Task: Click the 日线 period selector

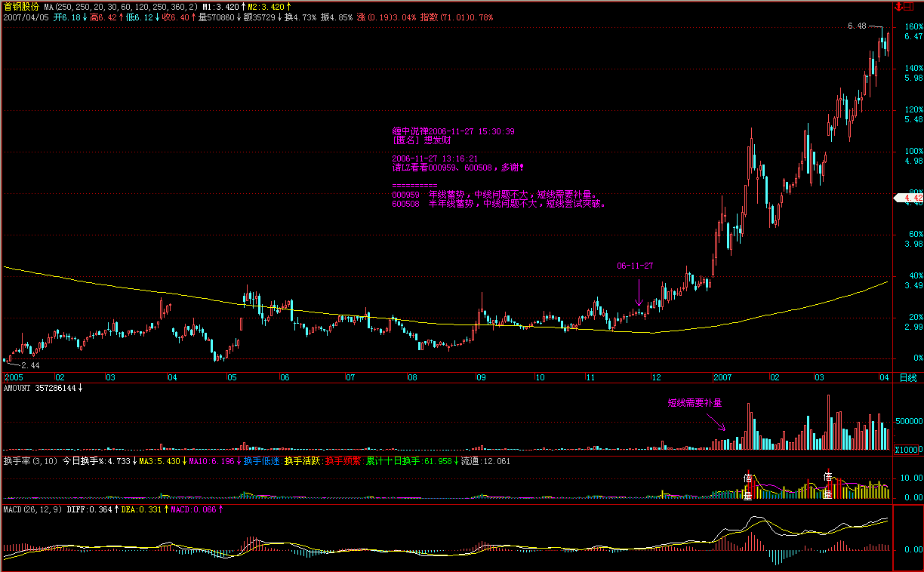Action: [x=907, y=377]
